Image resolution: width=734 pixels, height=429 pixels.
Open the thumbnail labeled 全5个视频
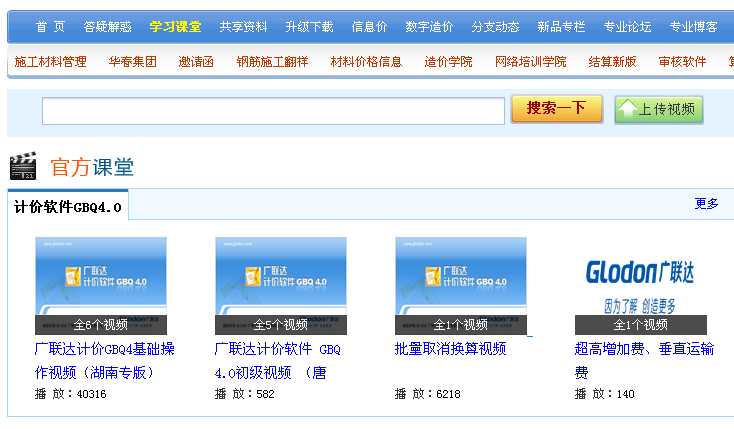(x=281, y=286)
